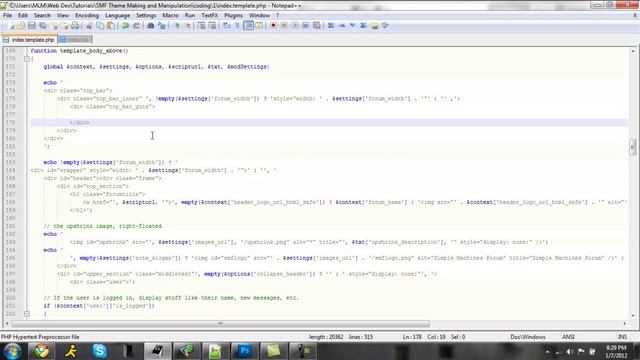The image size is (640, 360).
Task: Click the Stop Recording macro icon
Action: click(284, 26)
